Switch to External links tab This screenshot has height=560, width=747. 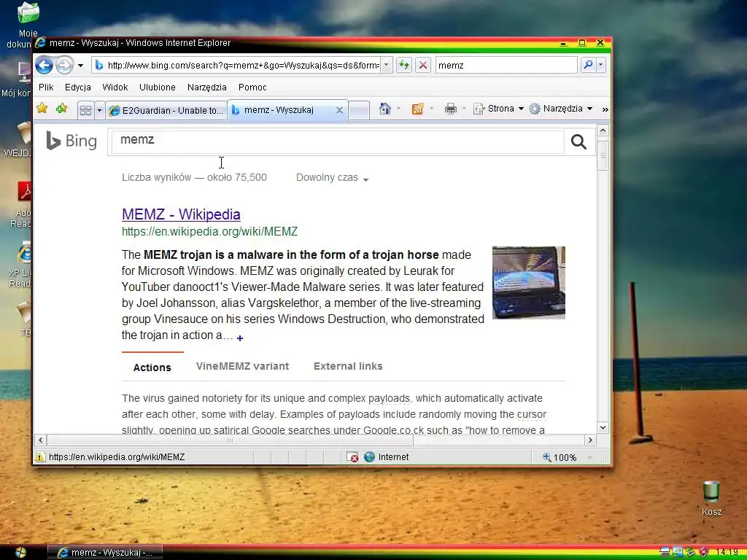point(348,366)
